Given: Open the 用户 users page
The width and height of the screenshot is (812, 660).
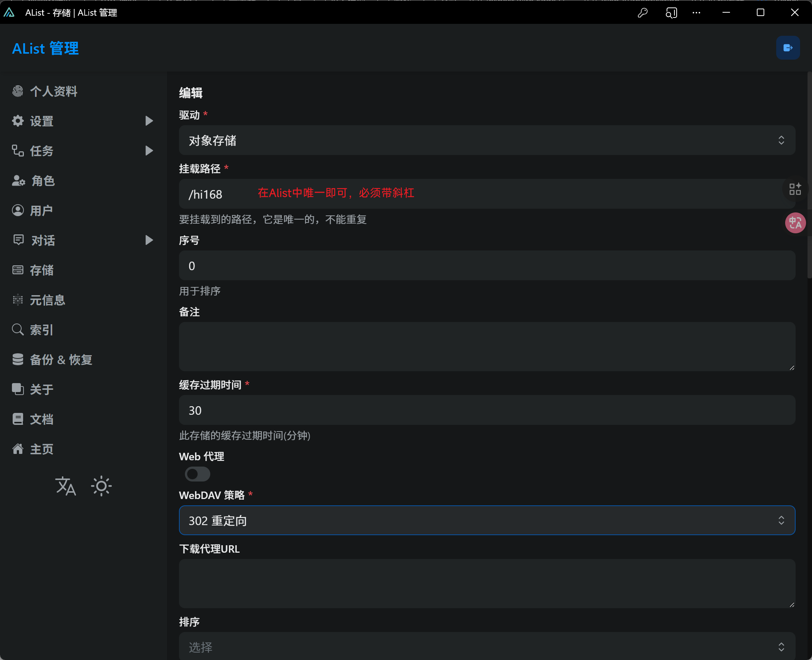Looking at the screenshot, I should (41, 211).
